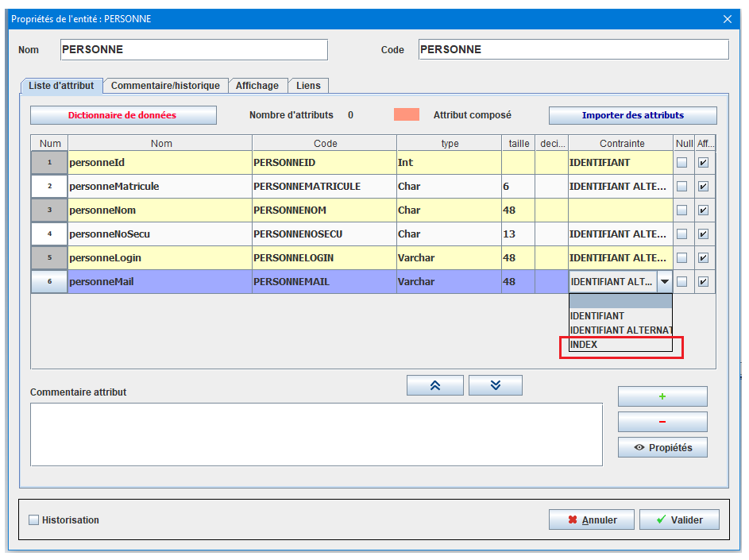Switch to the Liste d'attribut tab
Screen dimensions: 749x560
(x=61, y=86)
